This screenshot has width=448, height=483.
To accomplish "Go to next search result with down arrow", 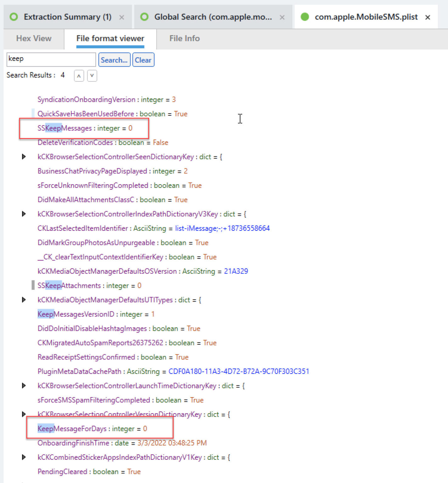I will pyautogui.click(x=92, y=76).
